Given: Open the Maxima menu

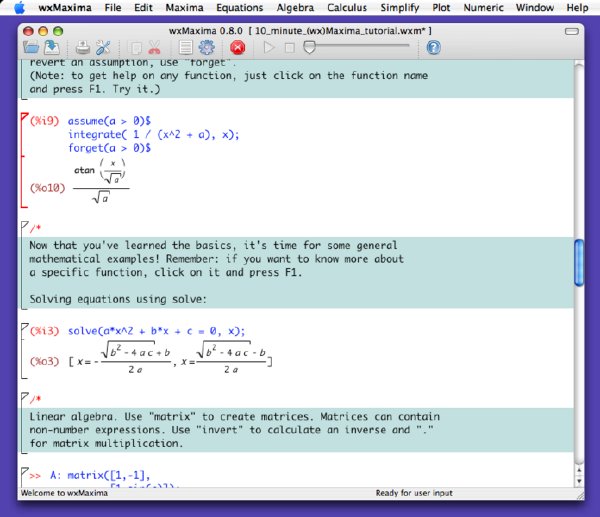Looking at the screenshot, I should 184,7.
